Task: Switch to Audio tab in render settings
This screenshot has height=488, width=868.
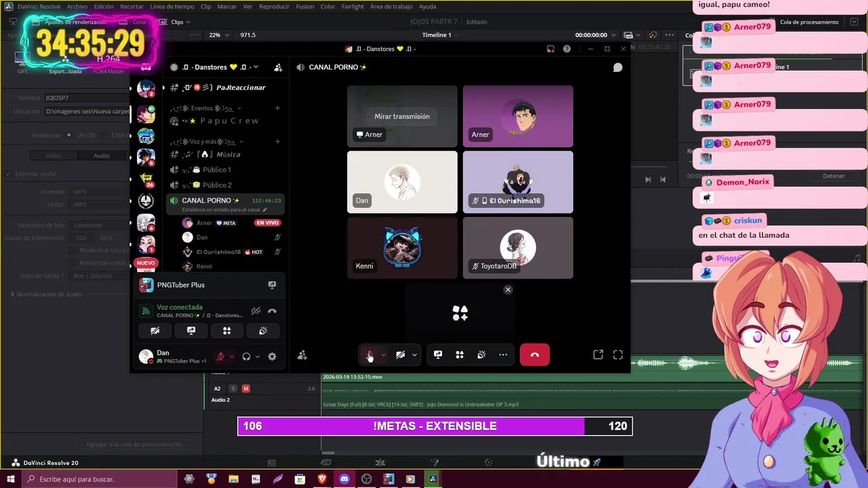Action: [102, 156]
